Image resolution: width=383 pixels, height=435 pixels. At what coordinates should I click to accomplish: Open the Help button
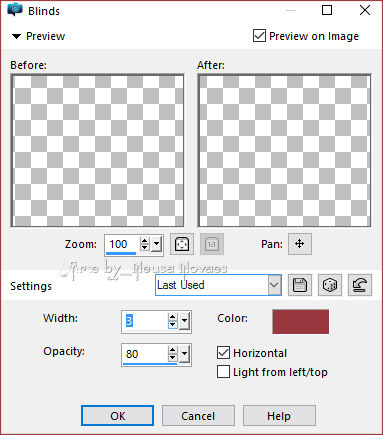(x=279, y=416)
